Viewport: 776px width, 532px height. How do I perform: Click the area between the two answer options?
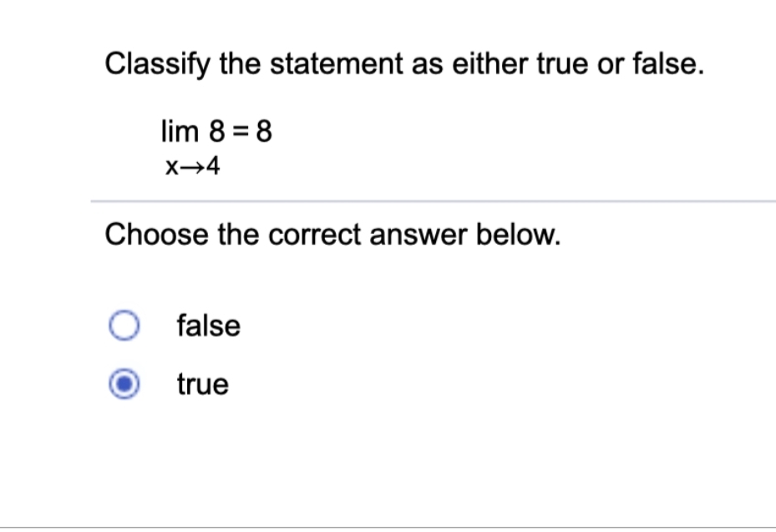coord(251,355)
